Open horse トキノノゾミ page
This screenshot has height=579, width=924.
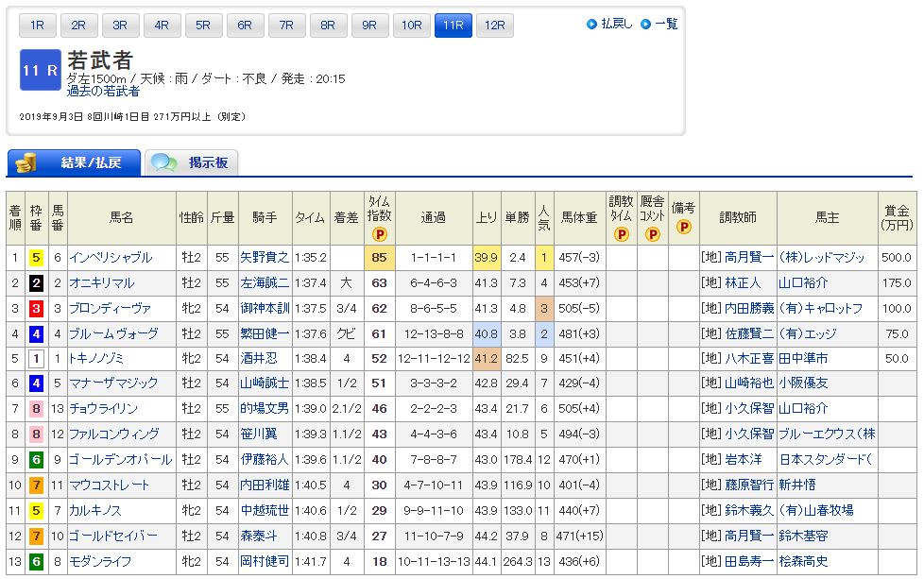pyautogui.click(x=95, y=358)
